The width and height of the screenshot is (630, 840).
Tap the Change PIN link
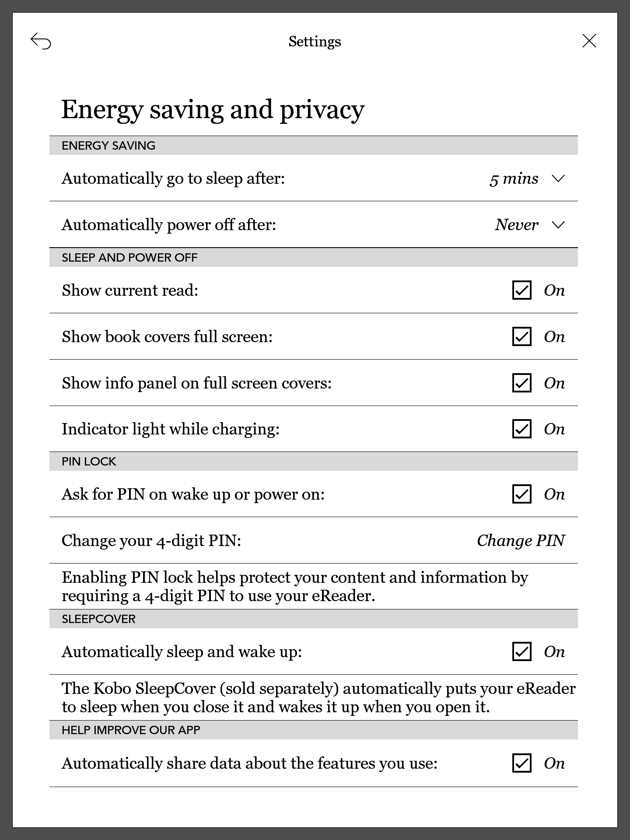coord(521,541)
